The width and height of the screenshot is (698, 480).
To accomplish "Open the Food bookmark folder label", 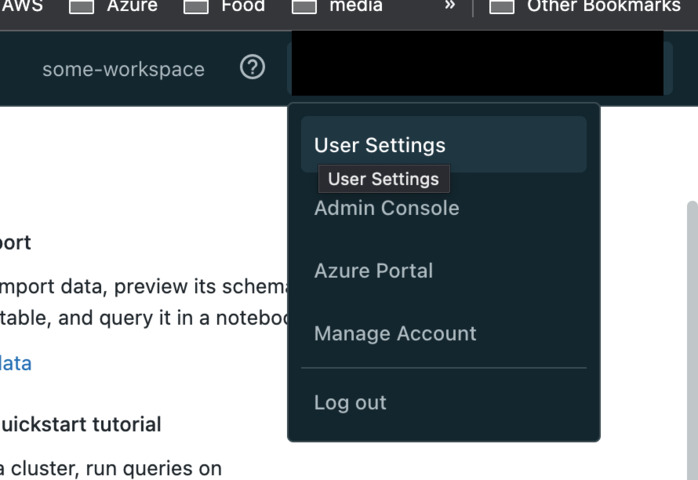I will [242, 6].
